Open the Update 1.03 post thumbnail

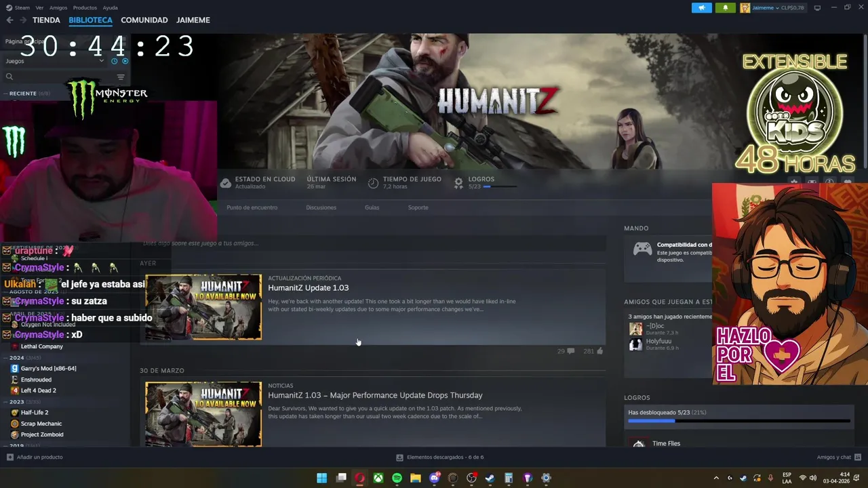(203, 307)
